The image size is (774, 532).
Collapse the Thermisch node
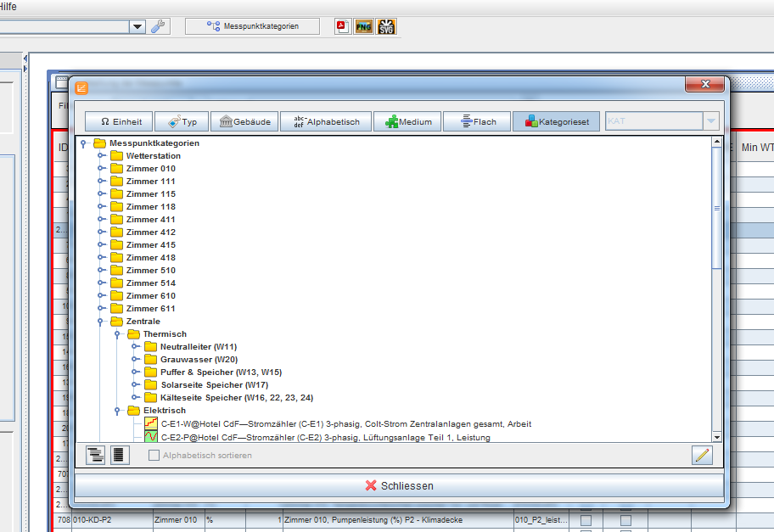(x=117, y=334)
